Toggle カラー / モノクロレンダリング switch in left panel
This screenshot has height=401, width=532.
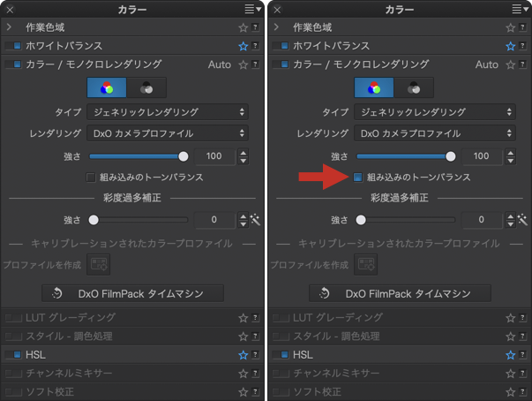click(13, 64)
